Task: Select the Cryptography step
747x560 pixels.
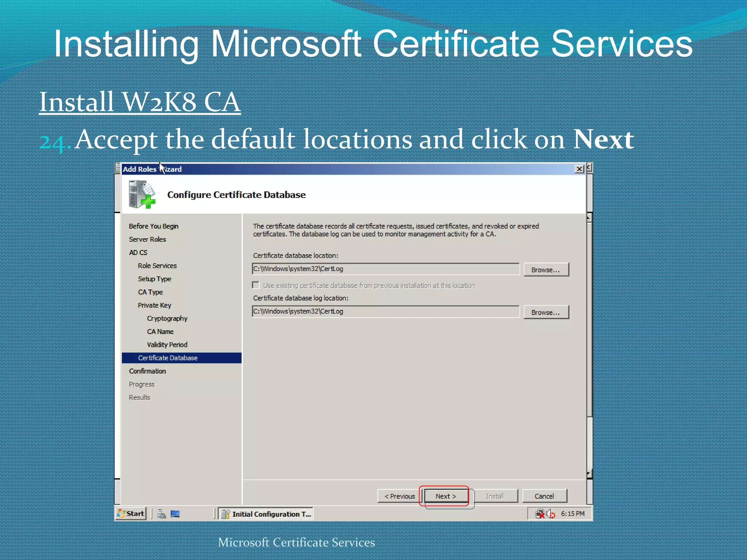Action: pos(167,318)
